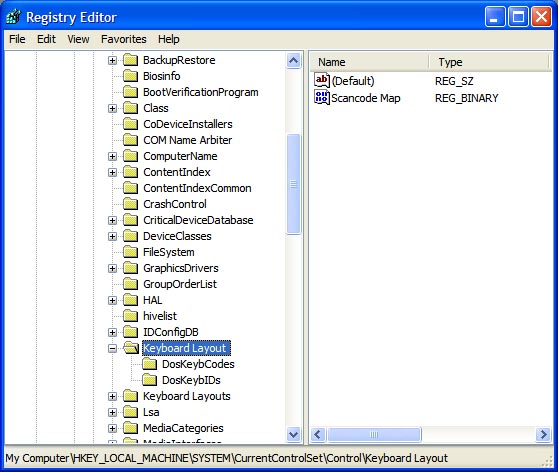Click the FileSystem folder icon
Image resolution: width=558 pixels, height=472 pixels.
(131, 252)
